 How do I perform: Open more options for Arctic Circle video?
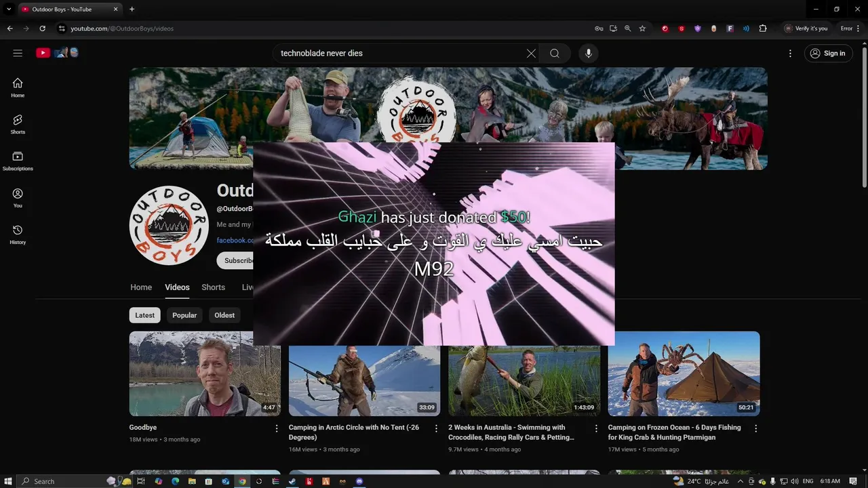pyautogui.click(x=436, y=428)
